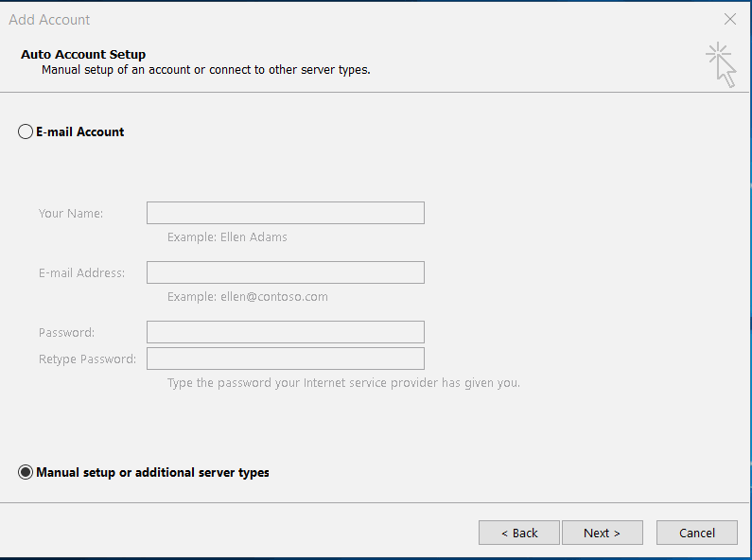Click the "Password:" field label
This screenshot has width=752, height=560.
pyautogui.click(x=66, y=332)
